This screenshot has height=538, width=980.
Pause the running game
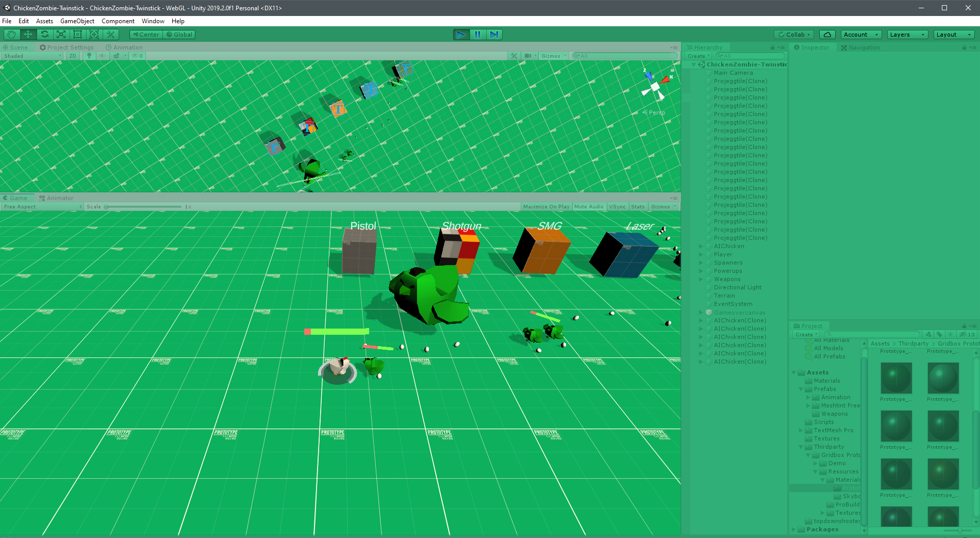pos(477,35)
